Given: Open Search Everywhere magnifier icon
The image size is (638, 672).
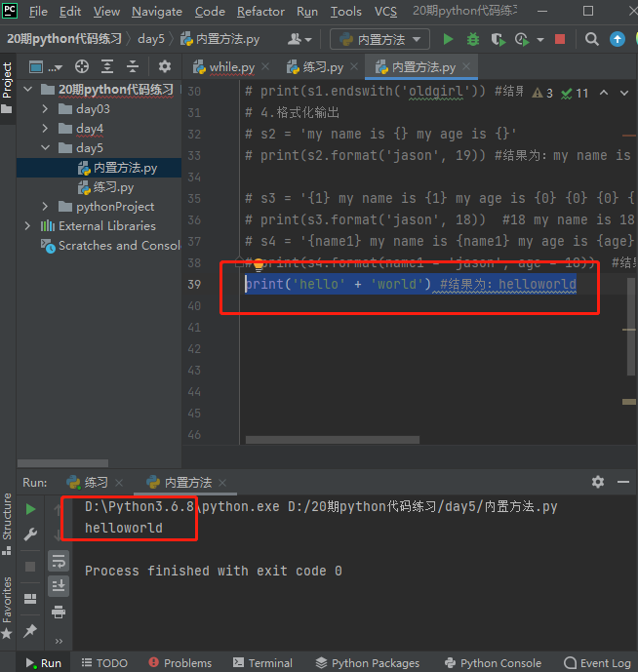Looking at the screenshot, I should click(592, 39).
